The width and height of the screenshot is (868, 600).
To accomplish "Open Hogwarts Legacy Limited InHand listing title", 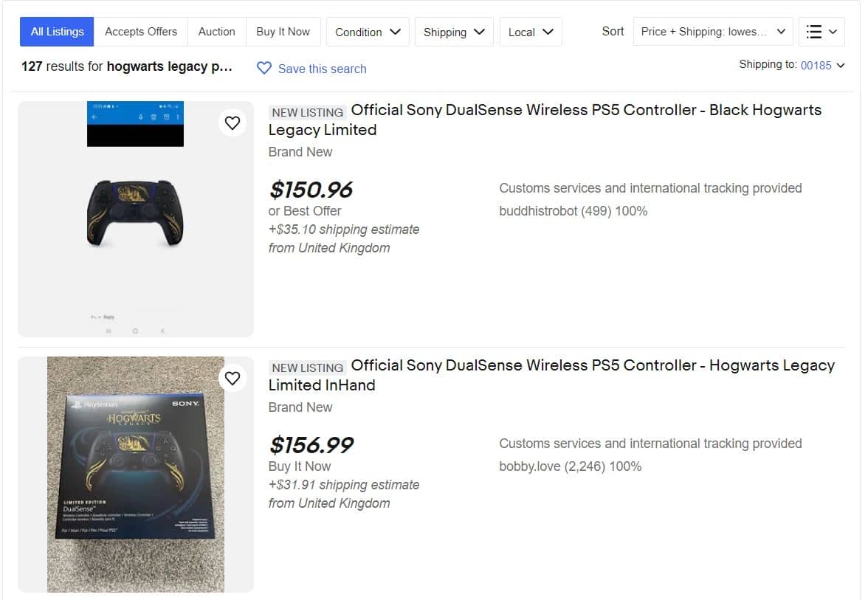I will pos(551,375).
